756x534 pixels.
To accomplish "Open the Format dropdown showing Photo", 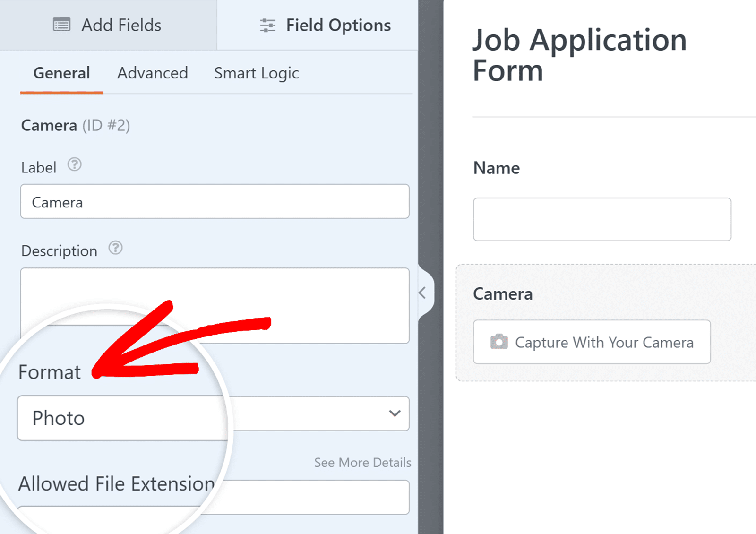I will 213,414.
